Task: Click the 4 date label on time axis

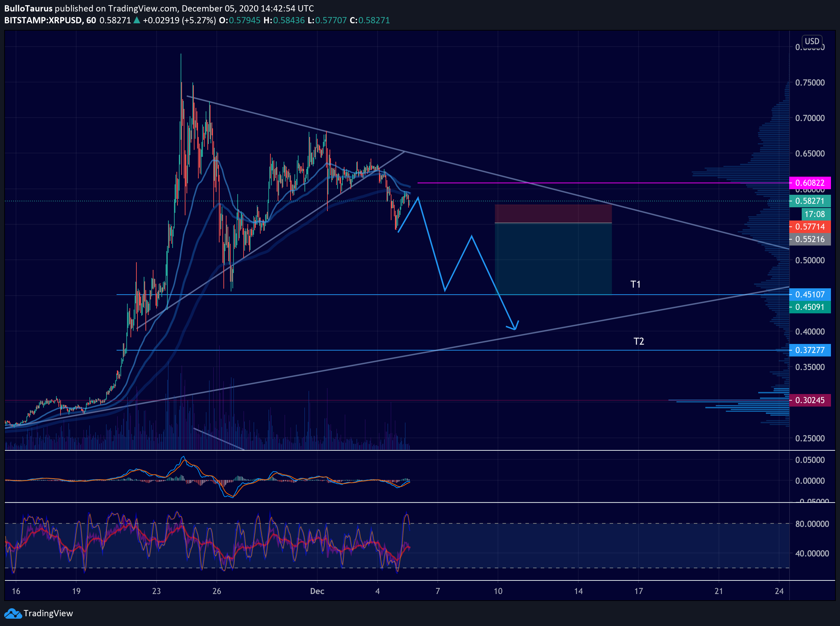Action: point(378,591)
